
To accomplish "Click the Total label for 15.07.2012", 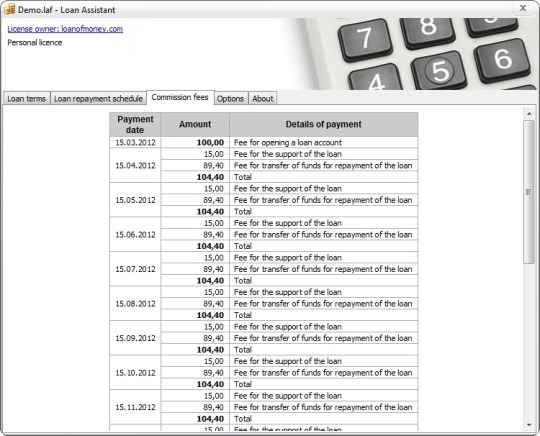I will (x=243, y=281).
